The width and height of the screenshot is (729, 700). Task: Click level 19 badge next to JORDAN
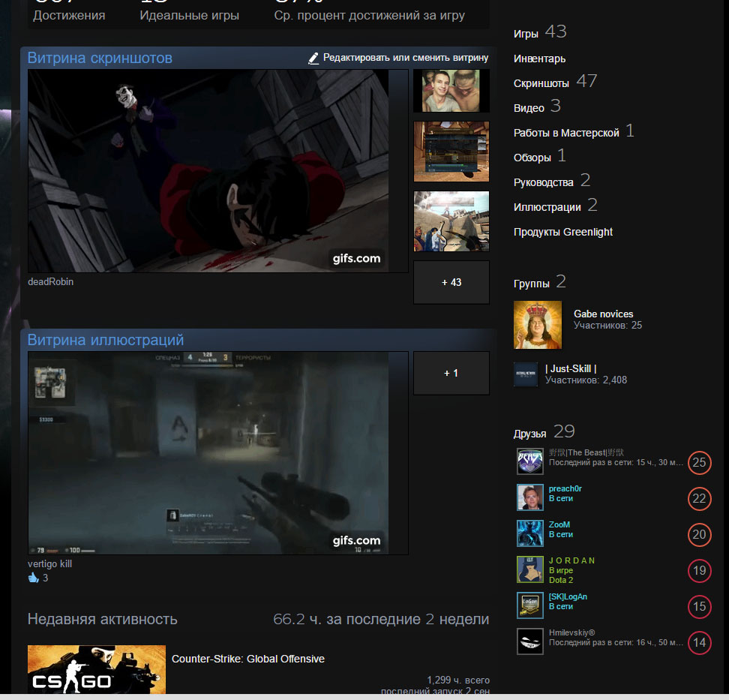point(699,571)
